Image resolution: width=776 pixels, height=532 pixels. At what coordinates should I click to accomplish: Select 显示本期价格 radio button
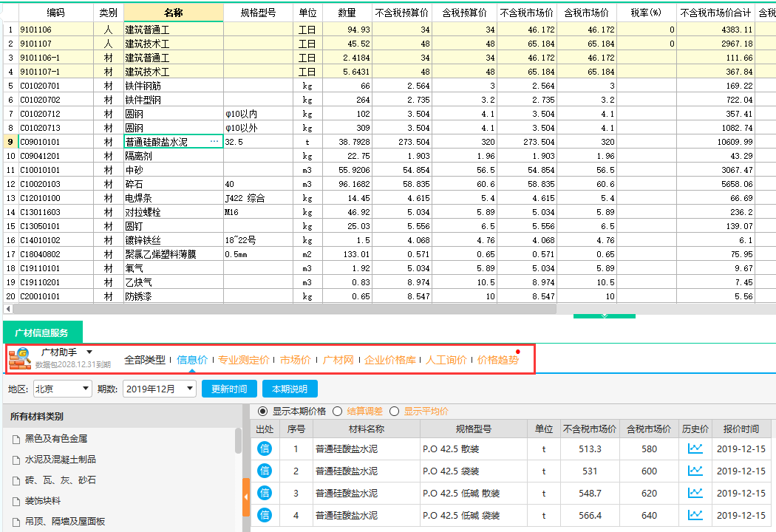[263, 412]
